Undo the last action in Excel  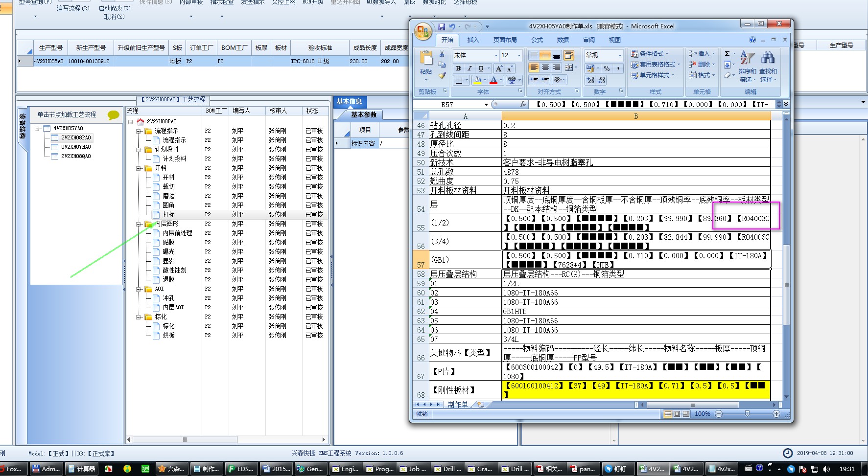pyautogui.click(x=451, y=26)
